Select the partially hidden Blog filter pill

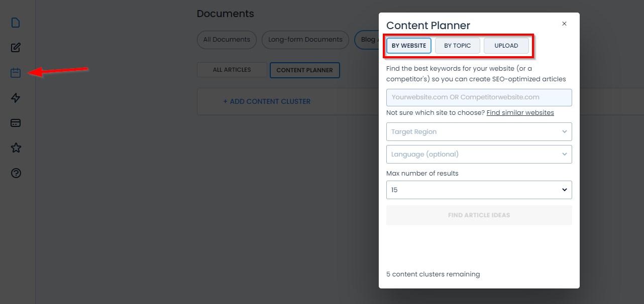(367, 40)
